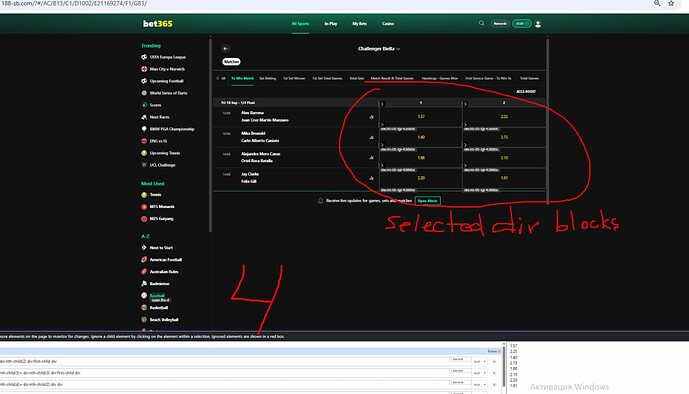Viewport: 689px width, 394px height.
Task: Click ENG vs SL cricket icon
Action: [144, 141]
